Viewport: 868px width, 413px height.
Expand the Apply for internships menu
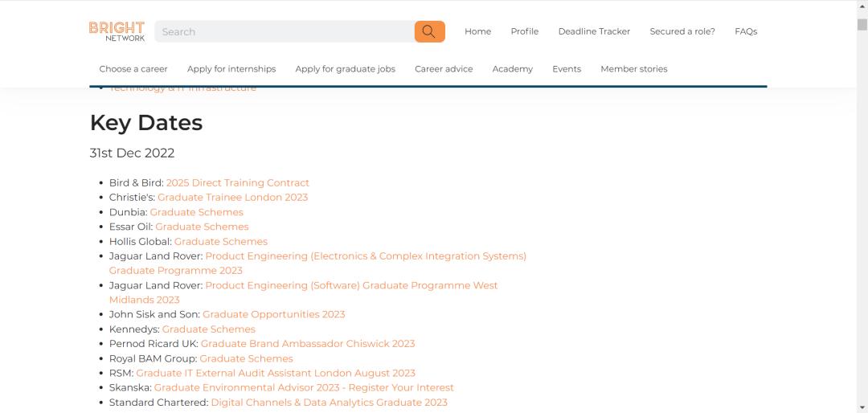(x=231, y=69)
